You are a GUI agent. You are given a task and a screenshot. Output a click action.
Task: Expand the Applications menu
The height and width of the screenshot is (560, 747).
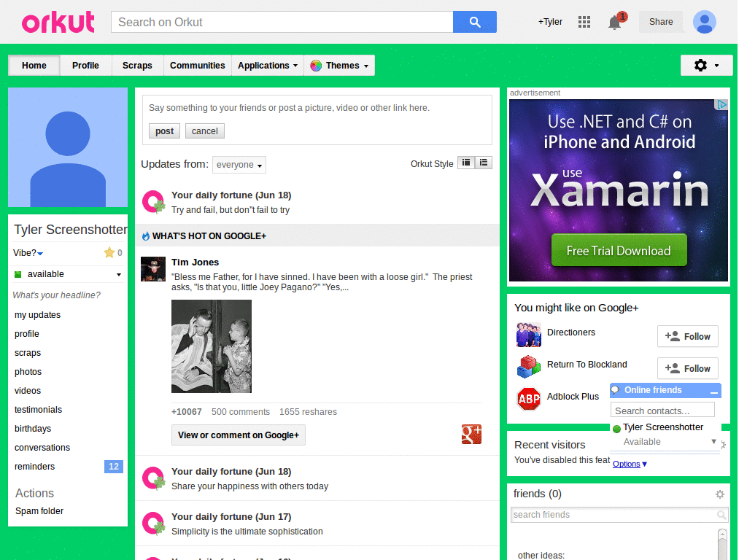tap(268, 65)
